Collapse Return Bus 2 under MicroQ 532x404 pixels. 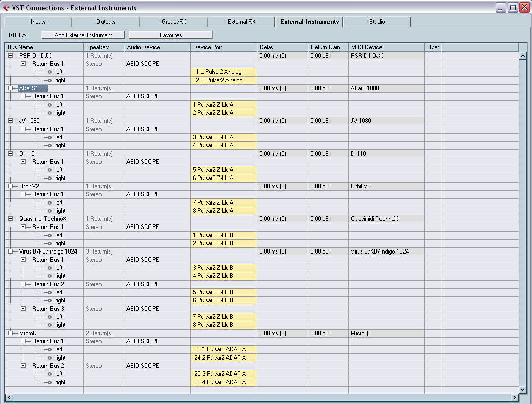23,366
